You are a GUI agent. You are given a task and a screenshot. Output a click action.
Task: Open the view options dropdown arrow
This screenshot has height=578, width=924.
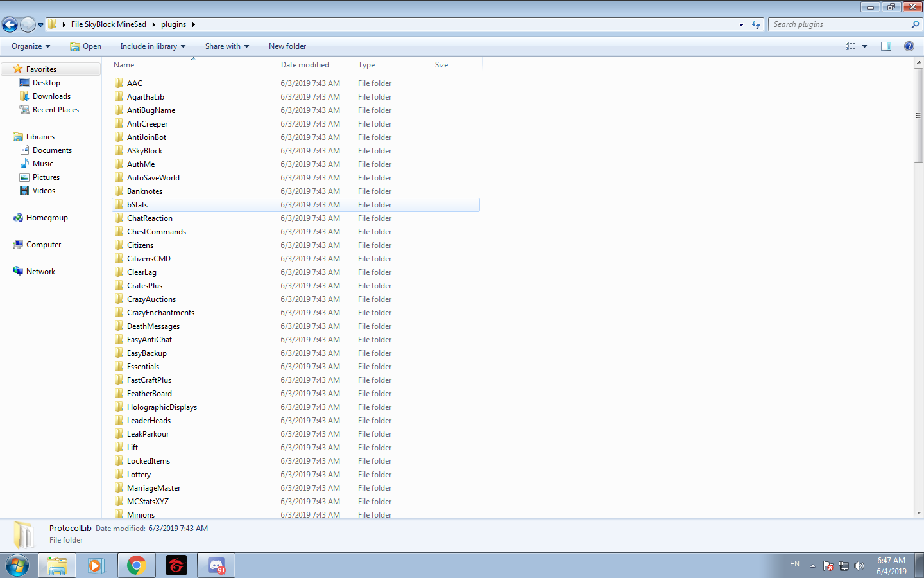(864, 46)
